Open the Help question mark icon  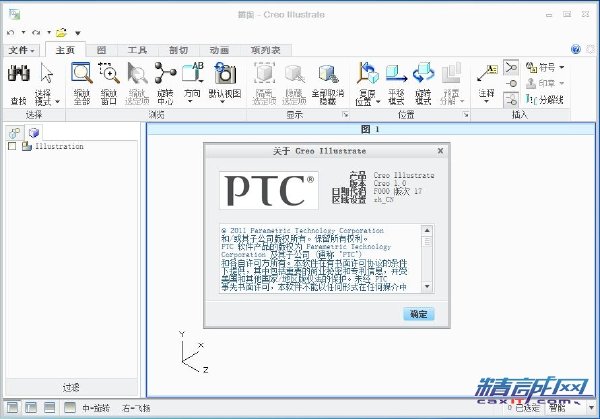click(576, 49)
